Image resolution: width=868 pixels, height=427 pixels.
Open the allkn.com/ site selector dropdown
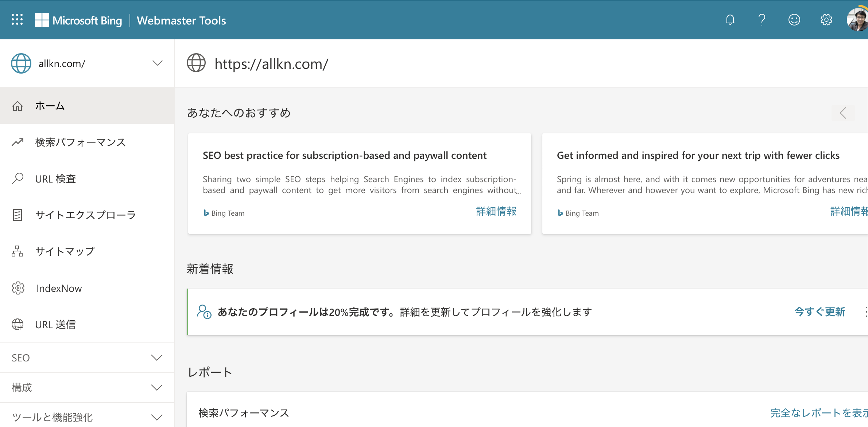coord(87,63)
